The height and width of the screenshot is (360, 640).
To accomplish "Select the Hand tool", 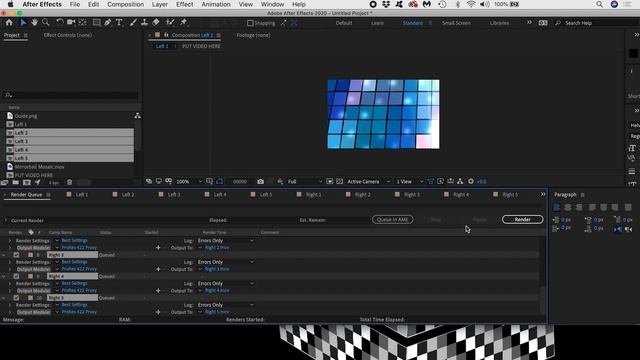I will [34, 22].
